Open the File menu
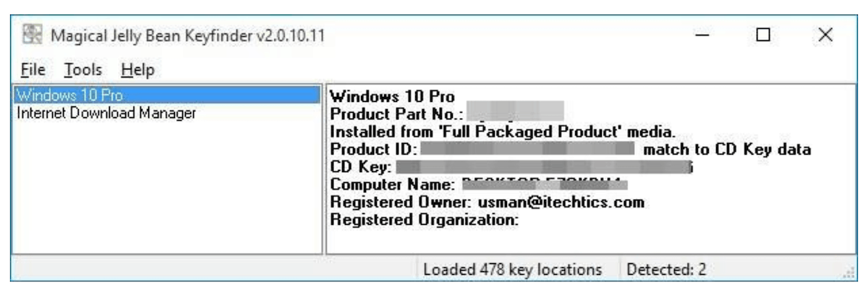This screenshot has width=868, height=295. tap(33, 70)
